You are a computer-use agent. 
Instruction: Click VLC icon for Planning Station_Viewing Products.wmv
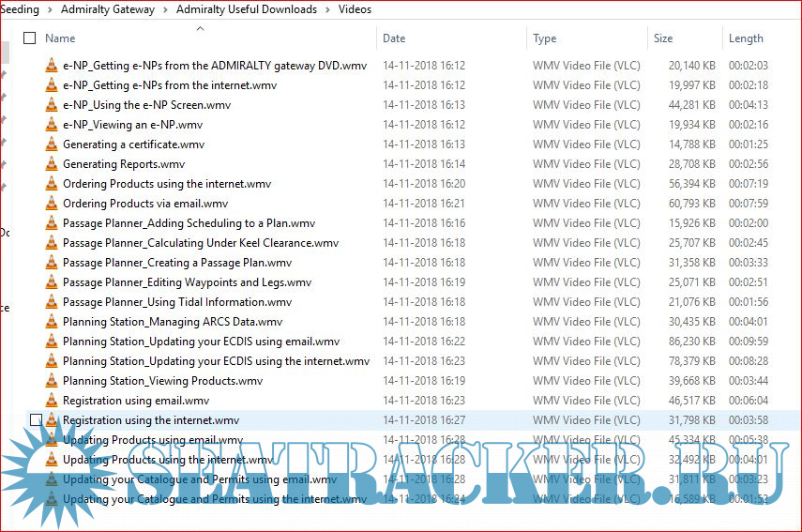52,381
